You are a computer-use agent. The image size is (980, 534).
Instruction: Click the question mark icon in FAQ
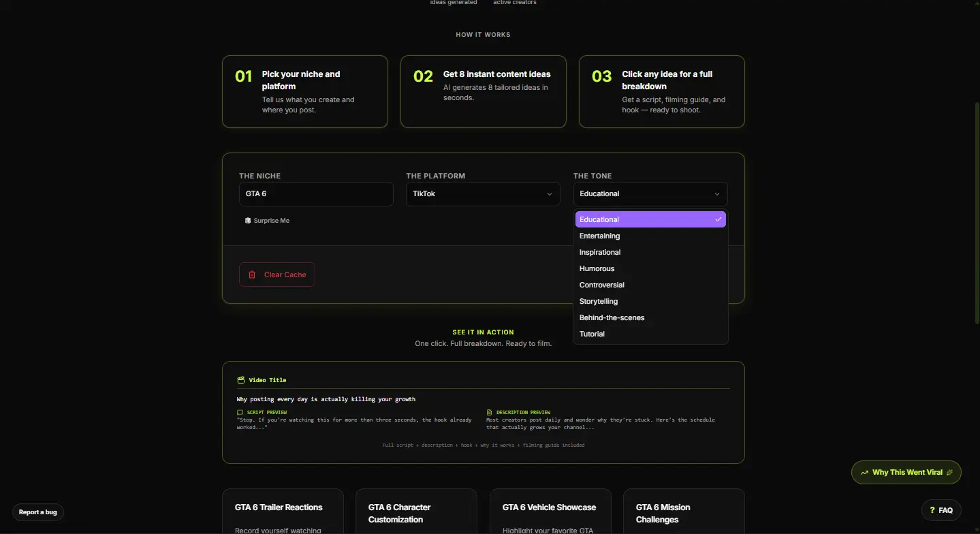932,510
